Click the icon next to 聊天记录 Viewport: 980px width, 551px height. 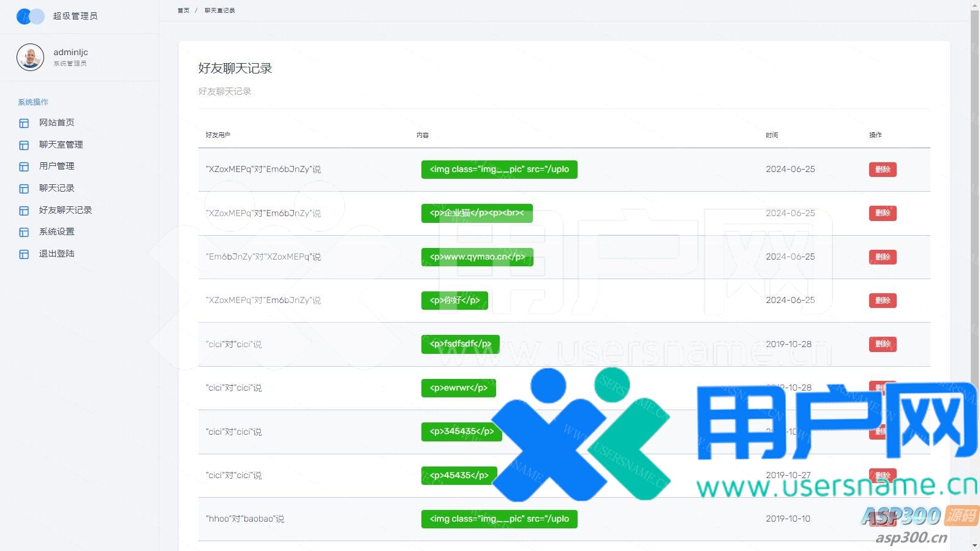click(24, 189)
